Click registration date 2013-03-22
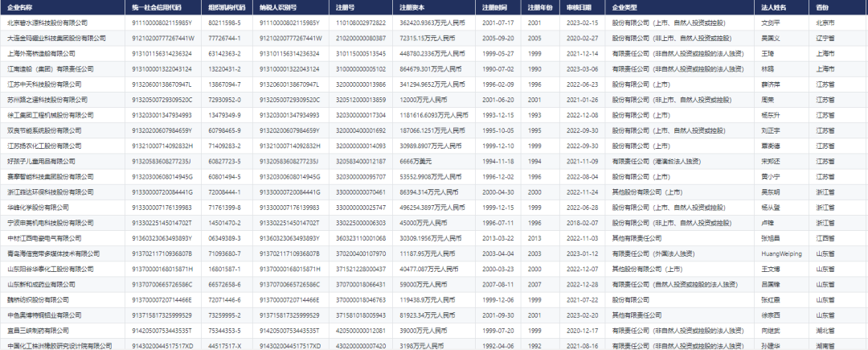 coord(498,238)
